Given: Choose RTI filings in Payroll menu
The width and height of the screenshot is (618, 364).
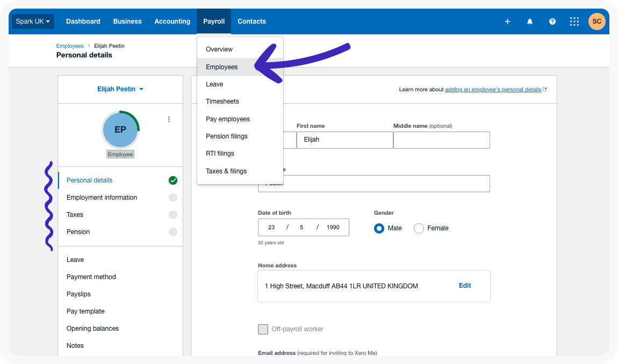Looking at the screenshot, I should pos(240,154).
